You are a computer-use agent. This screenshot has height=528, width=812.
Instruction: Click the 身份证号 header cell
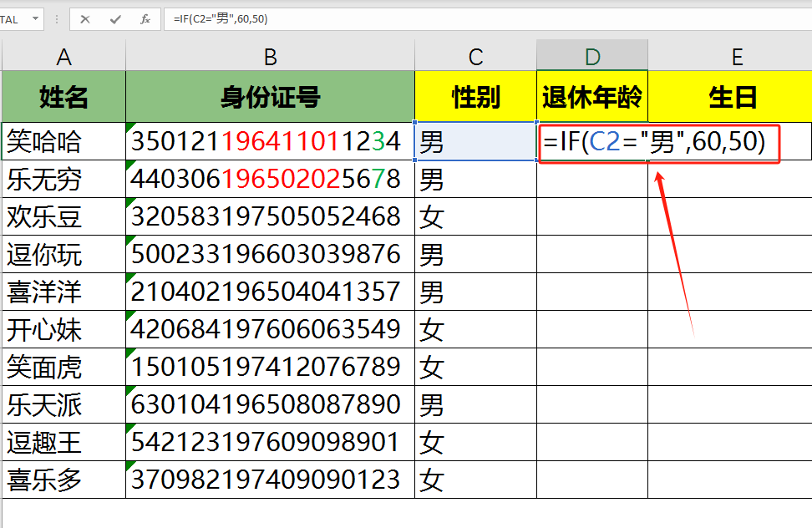click(x=271, y=97)
